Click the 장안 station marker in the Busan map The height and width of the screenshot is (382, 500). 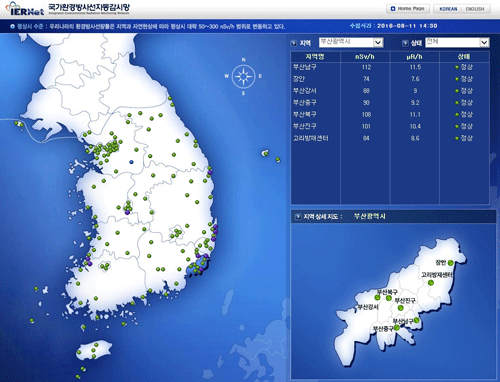click(451, 263)
